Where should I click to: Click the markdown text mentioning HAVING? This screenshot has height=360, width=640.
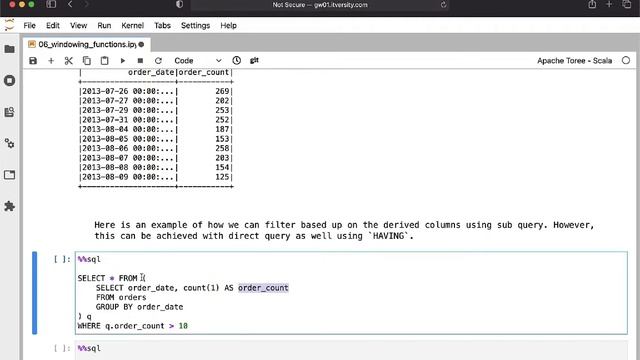tap(344, 230)
